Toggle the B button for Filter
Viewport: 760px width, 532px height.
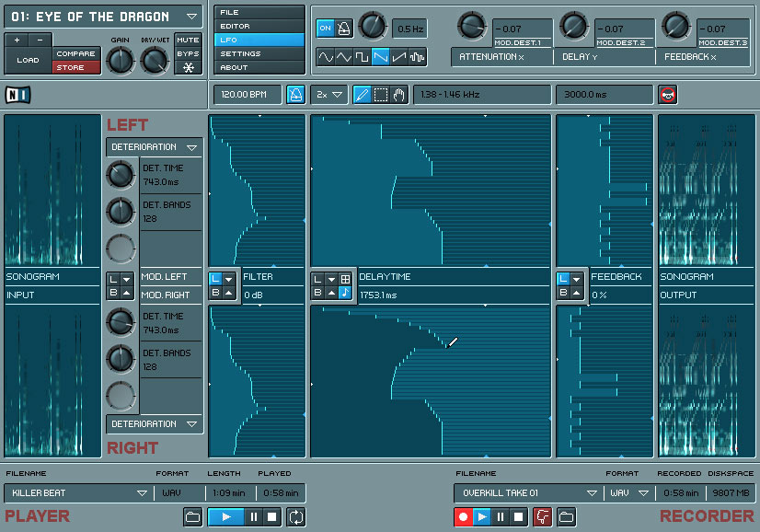point(215,293)
